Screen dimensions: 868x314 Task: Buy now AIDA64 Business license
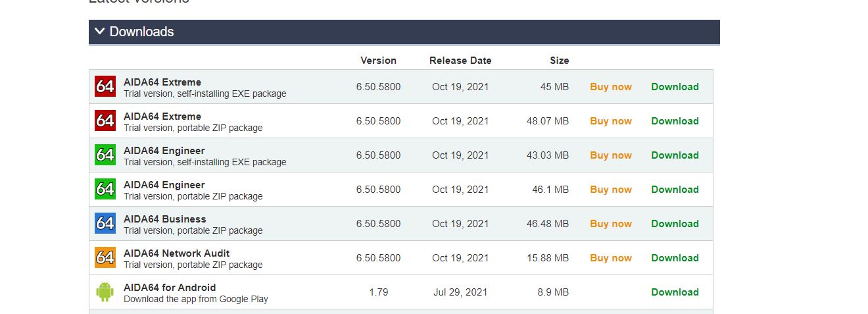click(610, 224)
